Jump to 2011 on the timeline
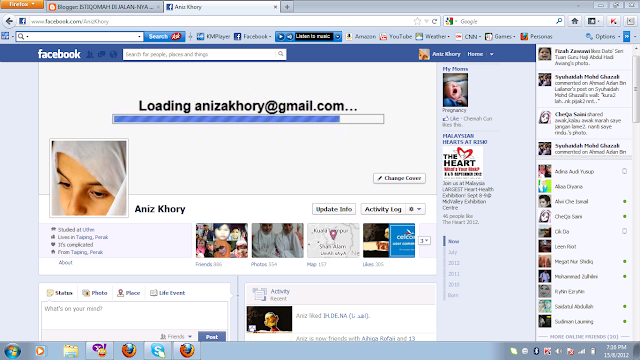The width and height of the screenshot is (640, 360). tap(453, 274)
